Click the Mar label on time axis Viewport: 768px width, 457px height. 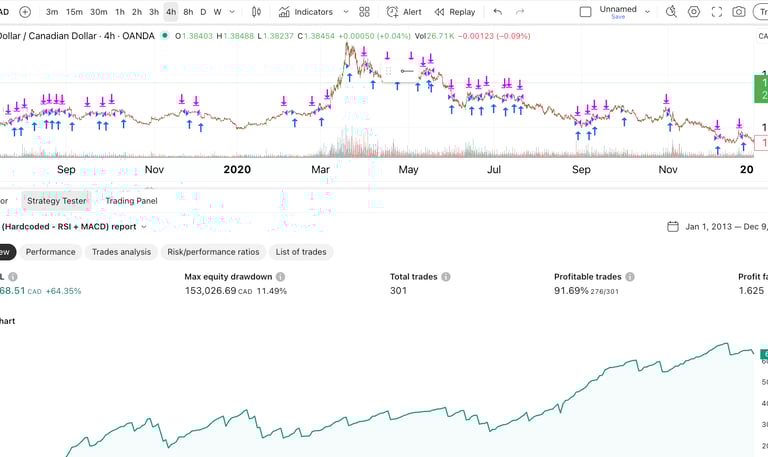pyautogui.click(x=320, y=169)
